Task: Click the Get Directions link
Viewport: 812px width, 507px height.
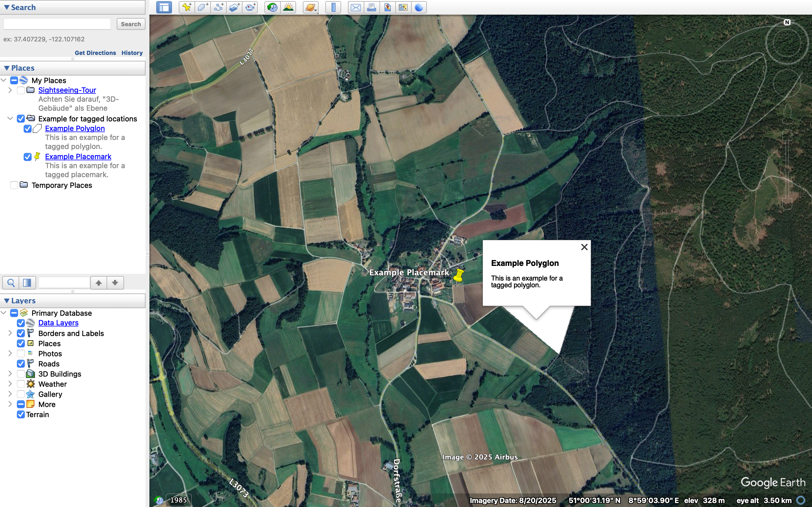Action: [95, 53]
